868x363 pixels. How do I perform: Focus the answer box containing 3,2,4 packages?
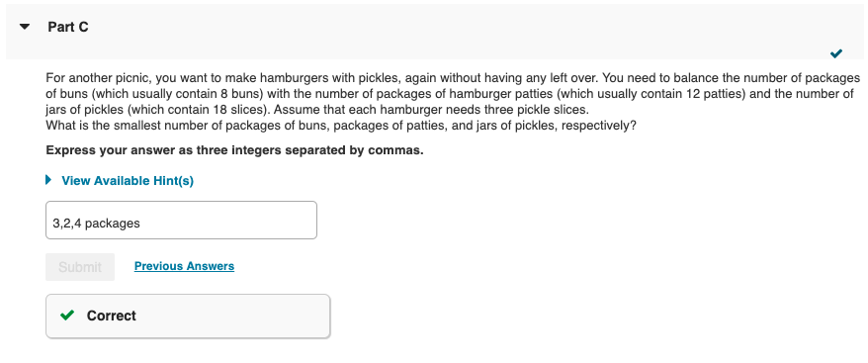(181, 220)
